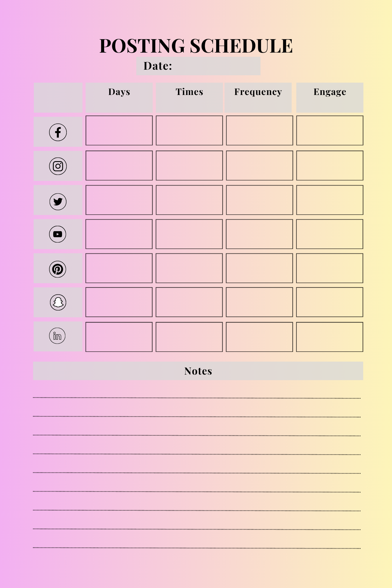392x588 pixels.
Task: Select the Engage column header
Action: [x=330, y=92]
